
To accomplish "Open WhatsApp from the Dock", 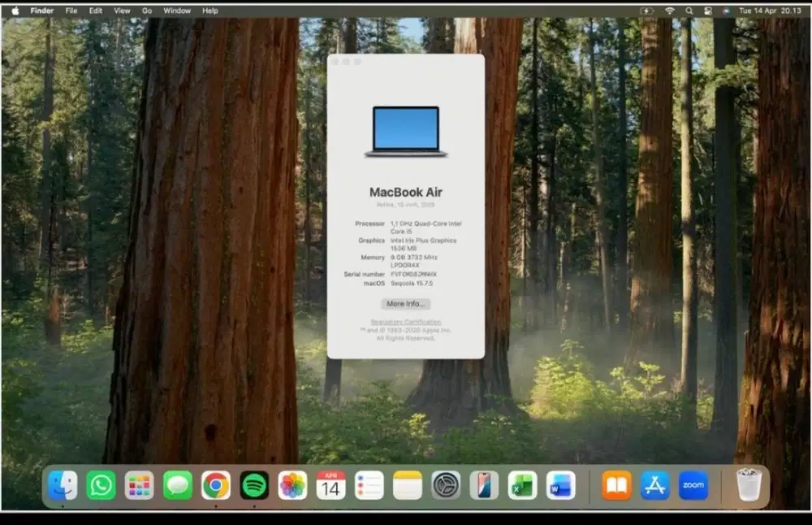I will (101, 486).
